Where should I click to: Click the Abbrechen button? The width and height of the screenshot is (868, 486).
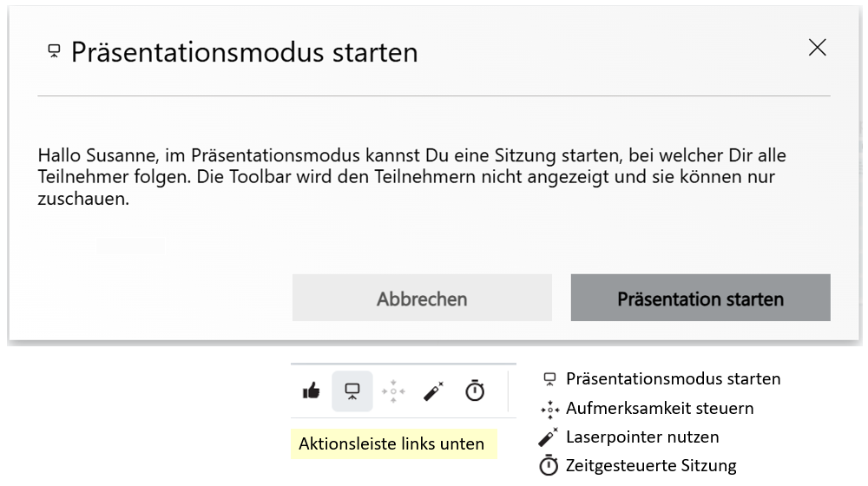(x=422, y=299)
